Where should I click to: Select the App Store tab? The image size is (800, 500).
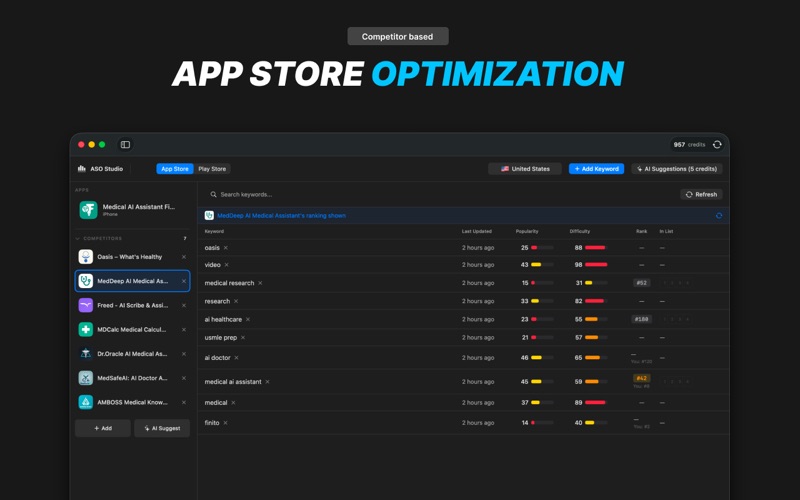[x=175, y=169]
